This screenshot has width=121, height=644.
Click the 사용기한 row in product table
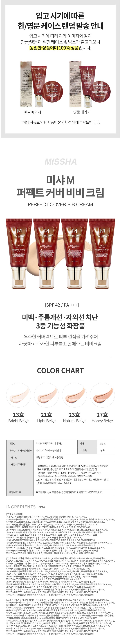[x=60, y=457]
